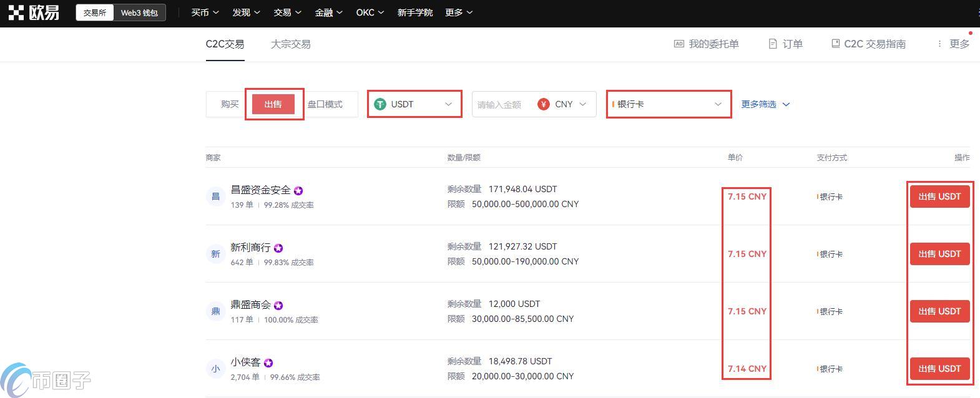The image size is (980, 398).
Task: Switch to Web3 钱包 mode
Action: point(139,12)
